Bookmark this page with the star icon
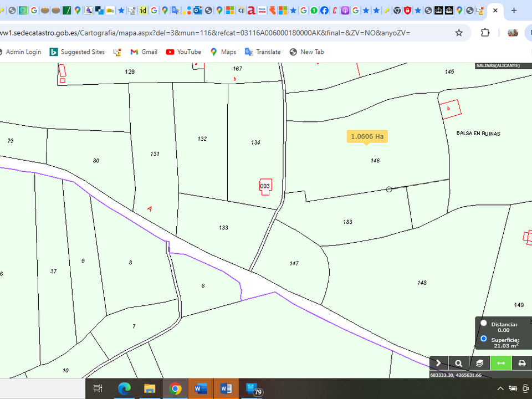The image size is (532, 399). pos(459,33)
